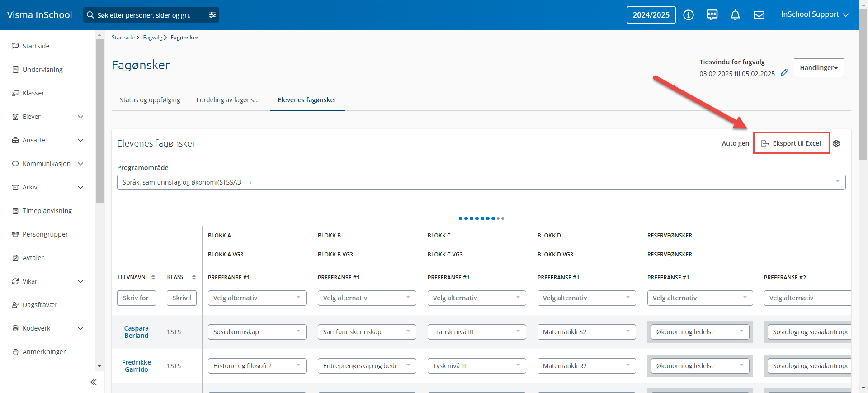Click the notification bell icon
Image resolution: width=868 pixels, height=393 pixels.
click(x=736, y=15)
